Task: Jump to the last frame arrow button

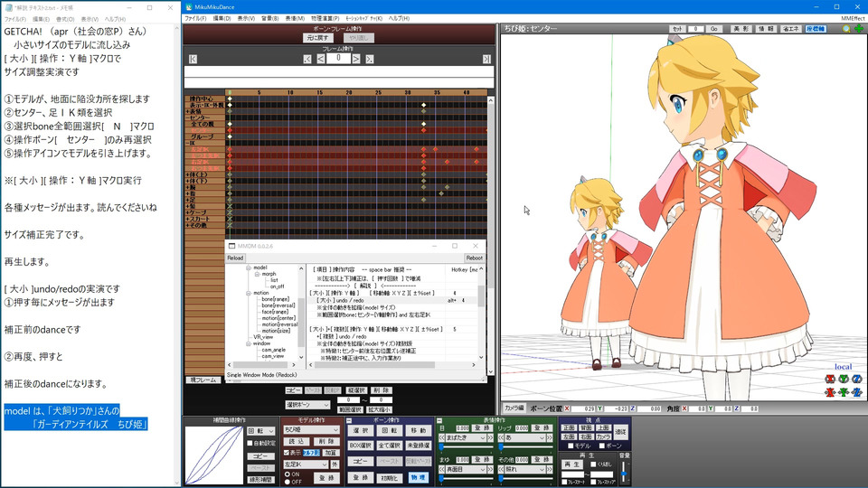Action: [x=486, y=59]
